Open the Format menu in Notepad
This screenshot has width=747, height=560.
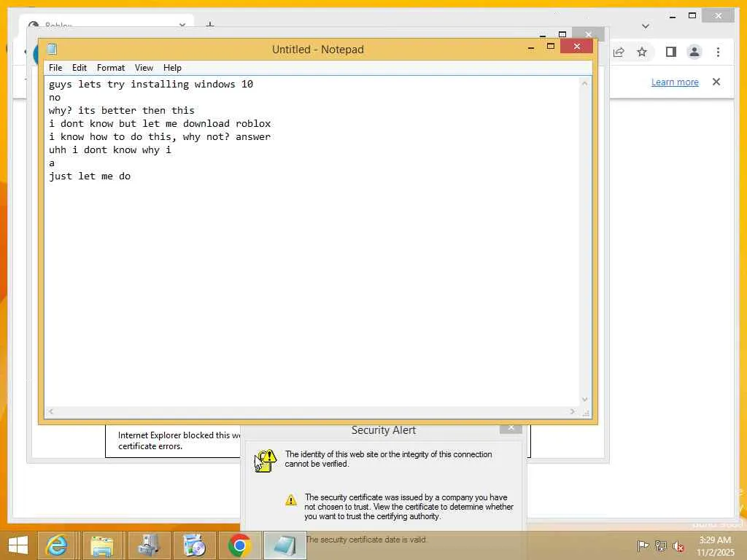click(x=111, y=68)
